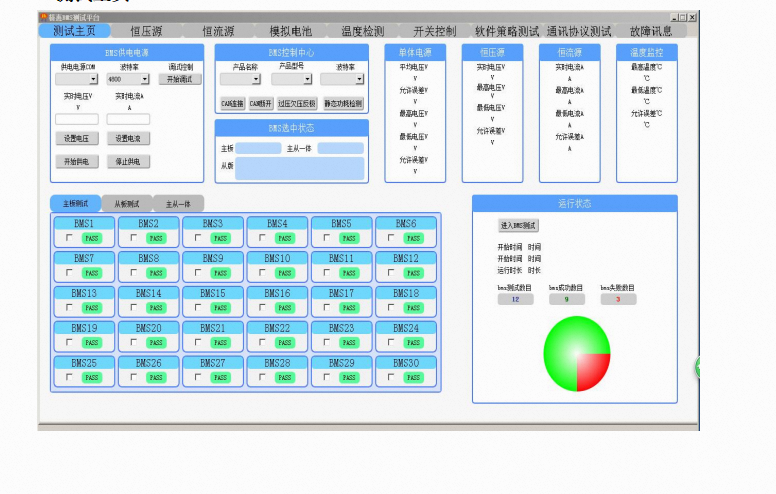Viewport: 776px width, 494px height.
Task: Click the PASS indicator for BMS27
Action: pos(220,378)
